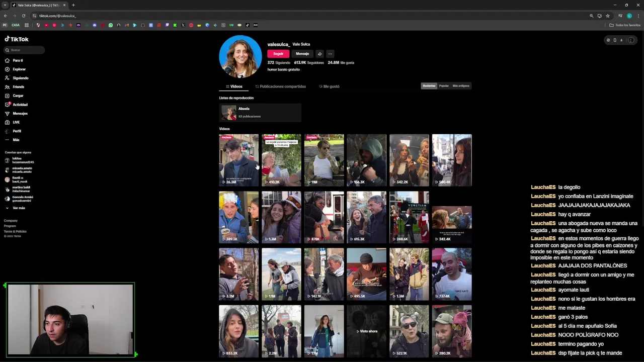Click the Seguir button
The height and width of the screenshot is (362, 644).
coord(278,54)
